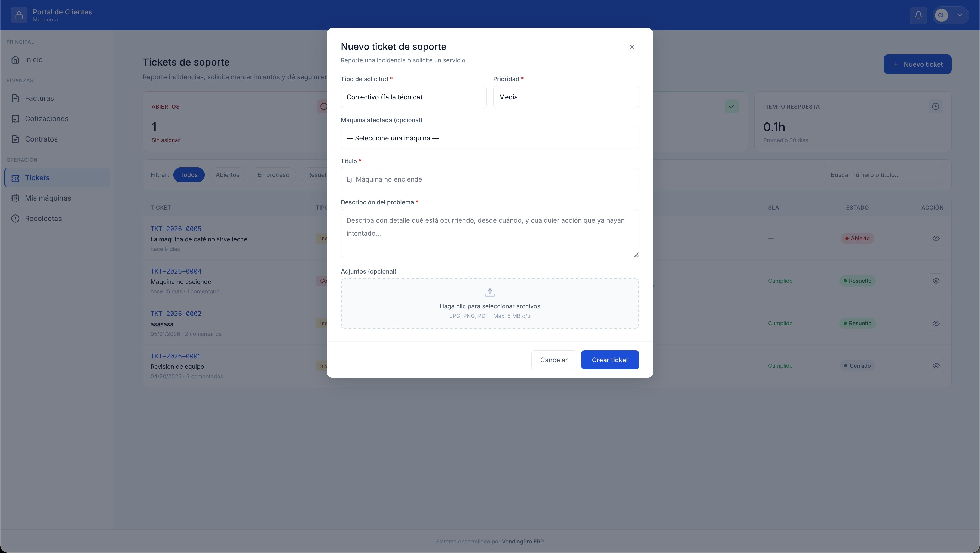This screenshot has width=980, height=553.
Task: Close the Nuevo ticket de soporte dialog
Action: (x=632, y=47)
